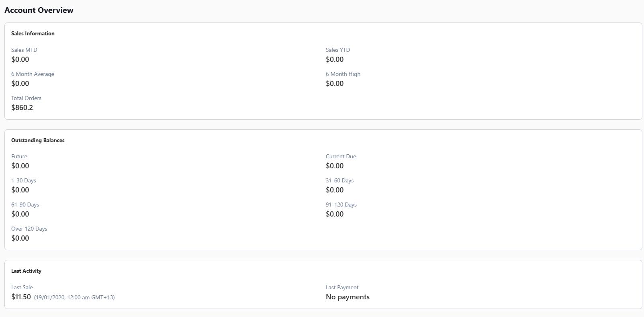
Task: Click the Account Overview page heading
Action: tap(39, 10)
